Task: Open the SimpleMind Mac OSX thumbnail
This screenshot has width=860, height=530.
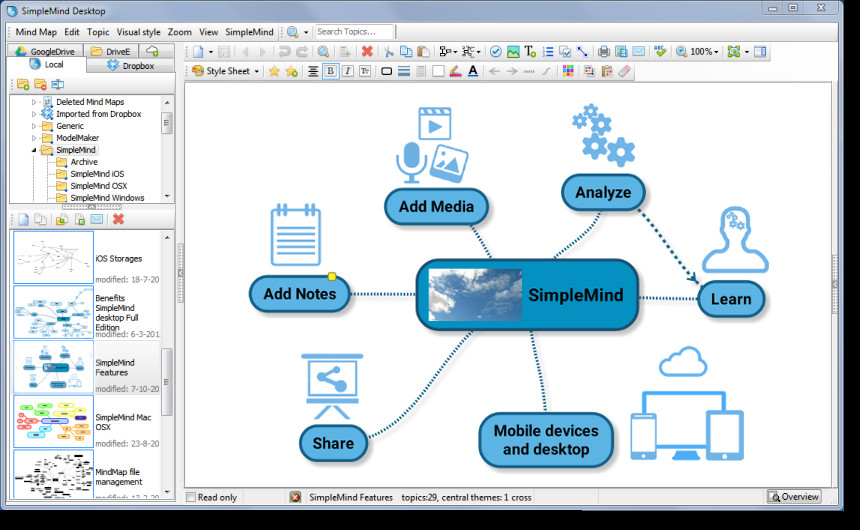Action: [x=53, y=422]
